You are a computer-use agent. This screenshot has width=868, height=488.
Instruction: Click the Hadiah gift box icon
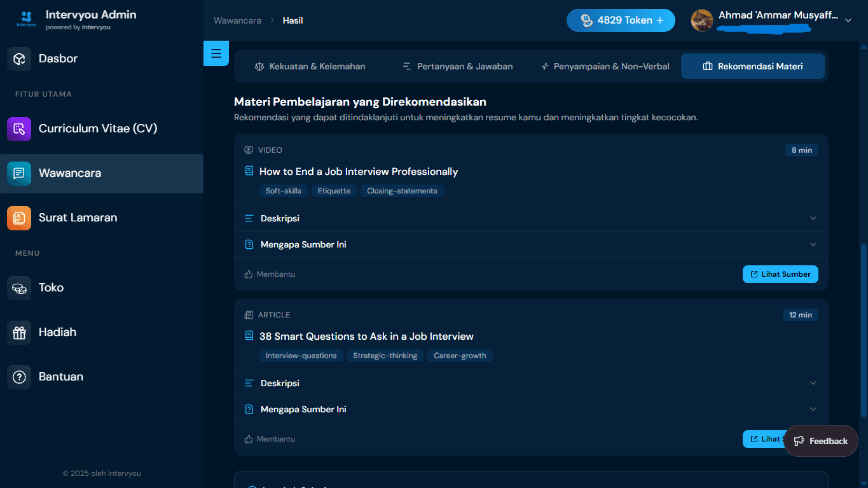[19, 332]
